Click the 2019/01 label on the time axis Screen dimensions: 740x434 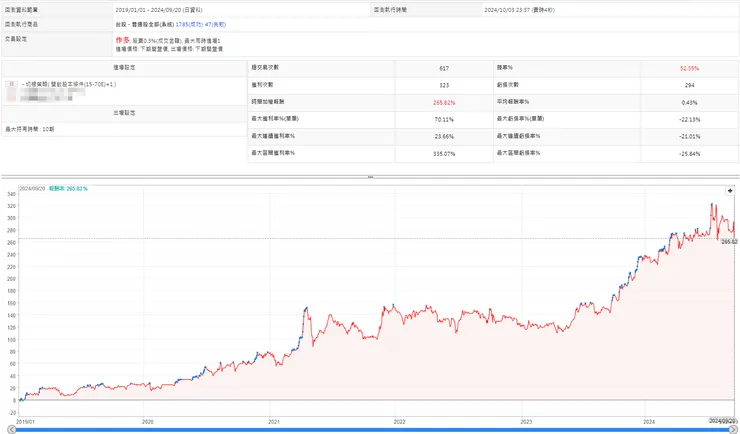point(25,422)
